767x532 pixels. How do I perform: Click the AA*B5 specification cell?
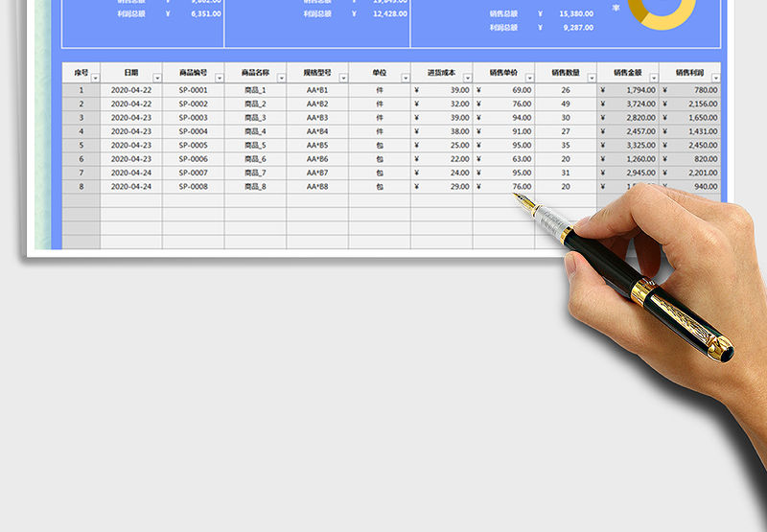[x=316, y=146]
